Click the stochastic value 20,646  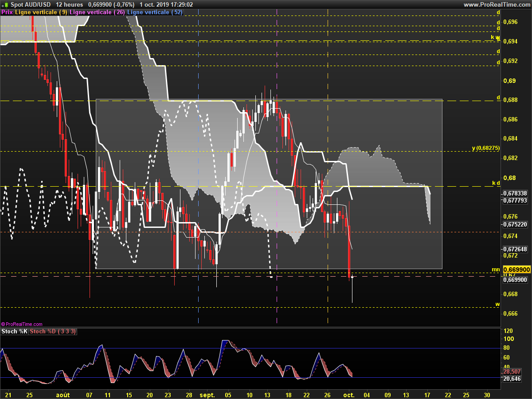[x=512, y=379]
